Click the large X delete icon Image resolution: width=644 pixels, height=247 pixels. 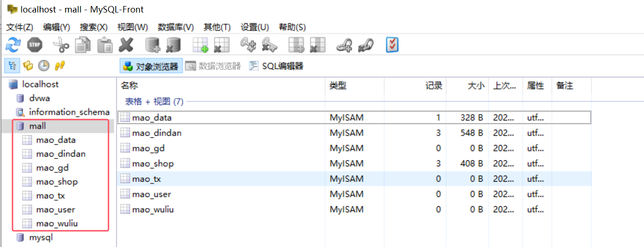click(x=126, y=45)
